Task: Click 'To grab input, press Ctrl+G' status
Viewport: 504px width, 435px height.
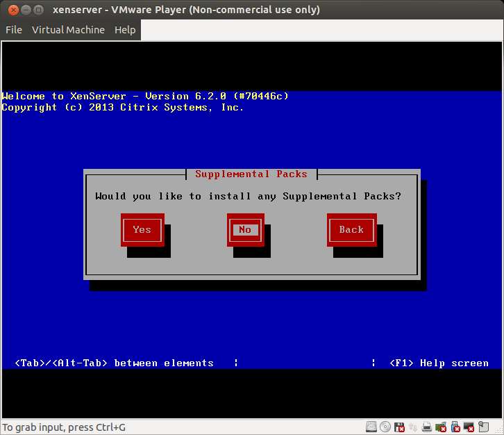Action: tap(64, 427)
